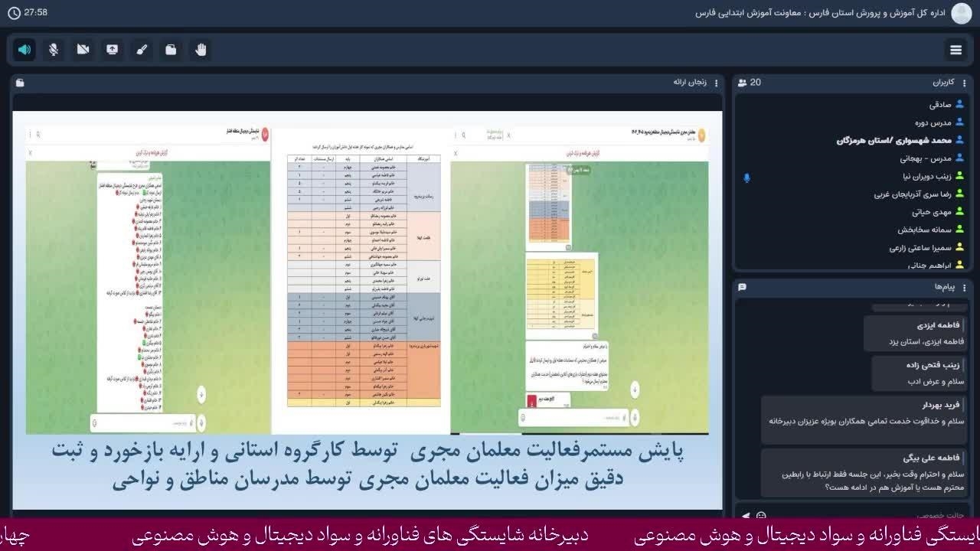Click the send message arrow icon
The height and width of the screenshot is (551, 980).
pos(744,515)
